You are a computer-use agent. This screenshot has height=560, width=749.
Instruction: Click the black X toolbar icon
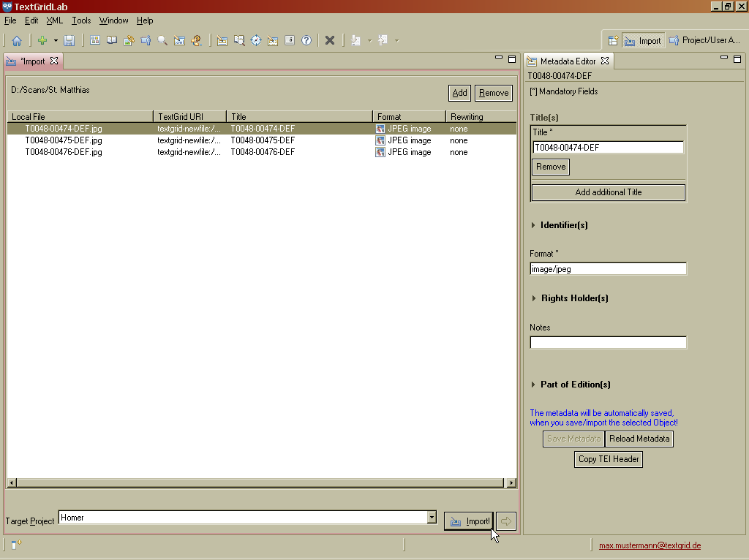coord(330,41)
